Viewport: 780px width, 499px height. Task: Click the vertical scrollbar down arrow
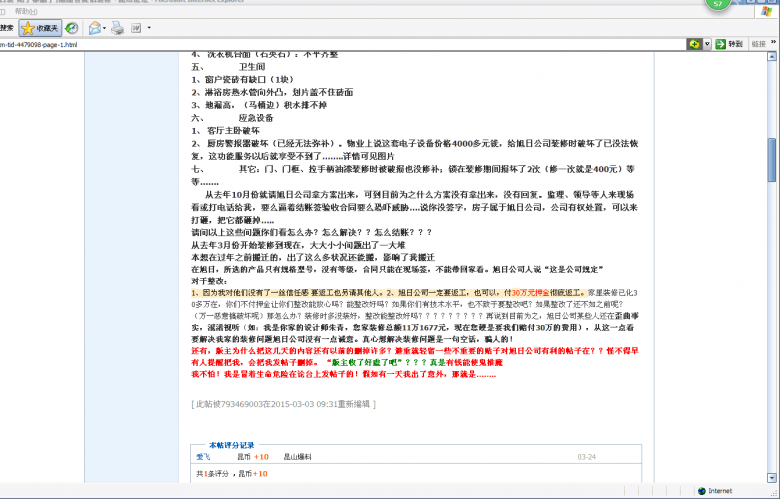click(x=773, y=477)
